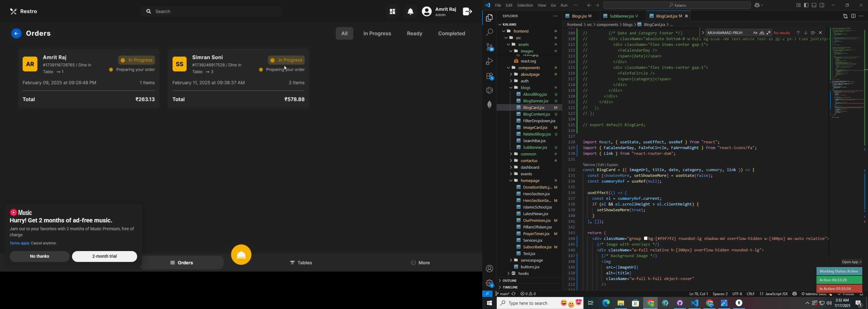Split the editor right
Viewport: 868px width, 309px height.
click(x=853, y=16)
